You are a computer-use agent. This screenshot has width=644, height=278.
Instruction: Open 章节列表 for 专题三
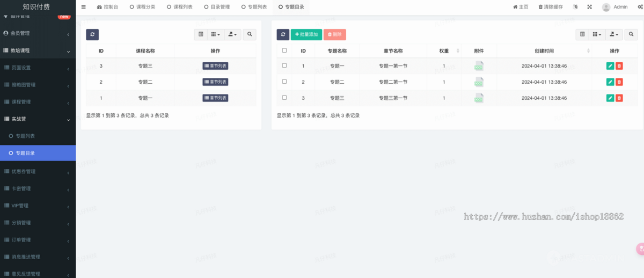coord(215,66)
